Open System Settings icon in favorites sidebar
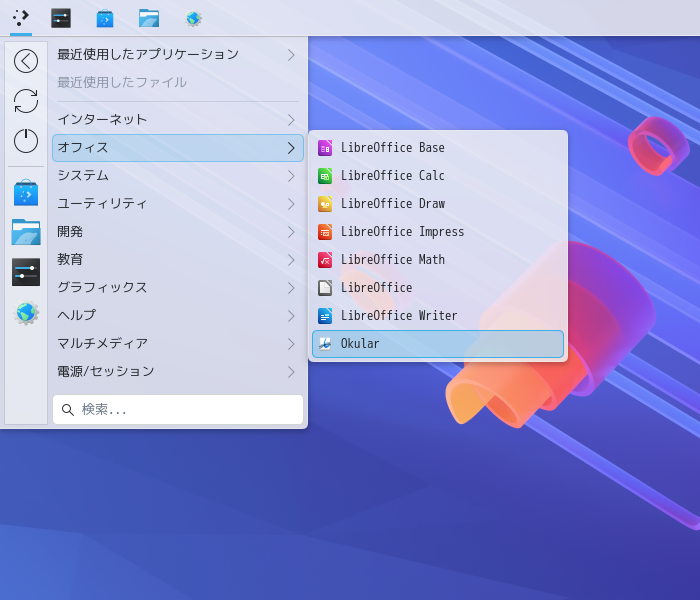The width and height of the screenshot is (700, 600). point(26,272)
